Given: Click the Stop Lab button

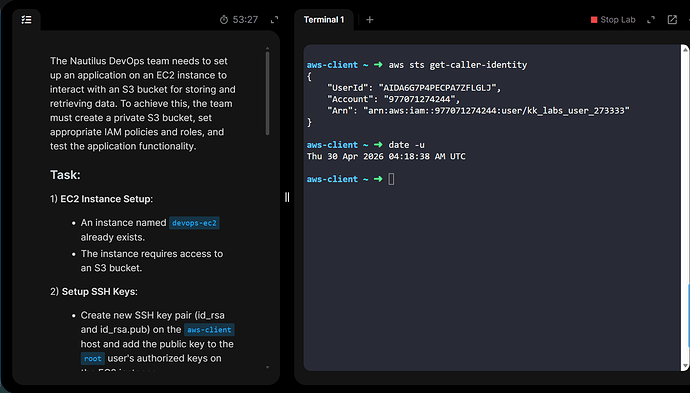Looking at the screenshot, I should (x=613, y=20).
